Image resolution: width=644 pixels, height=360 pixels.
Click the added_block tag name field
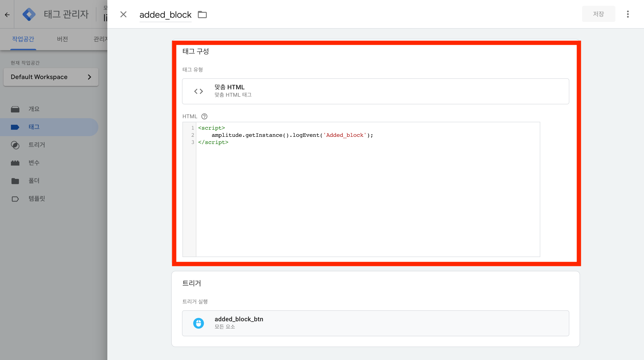pos(165,15)
